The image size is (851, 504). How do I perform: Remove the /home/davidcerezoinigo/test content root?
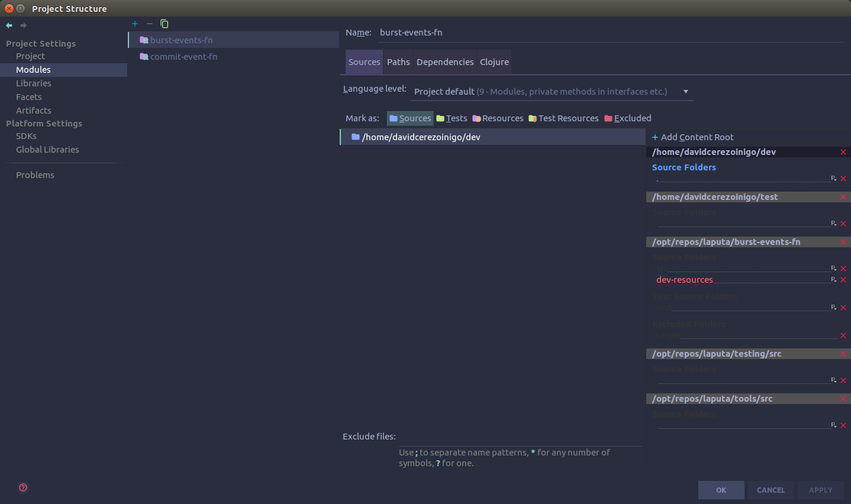[x=843, y=196]
